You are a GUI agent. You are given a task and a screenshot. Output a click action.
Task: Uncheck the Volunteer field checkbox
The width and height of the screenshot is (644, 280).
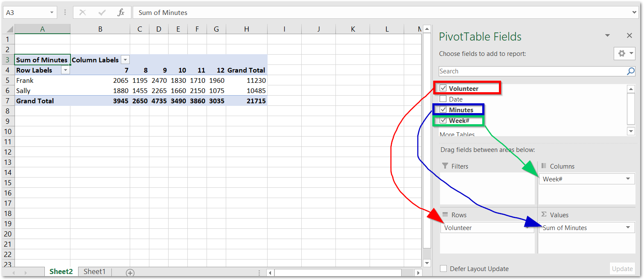[443, 88]
